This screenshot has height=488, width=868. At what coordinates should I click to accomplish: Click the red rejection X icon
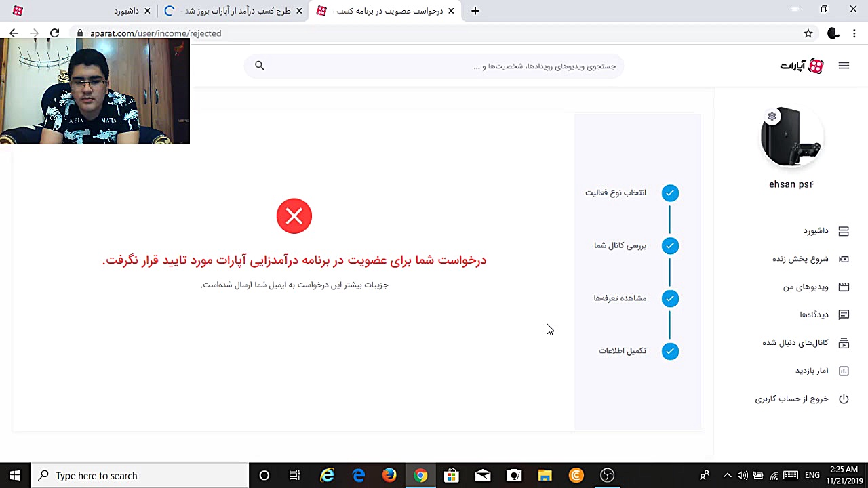pyautogui.click(x=294, y=216)
